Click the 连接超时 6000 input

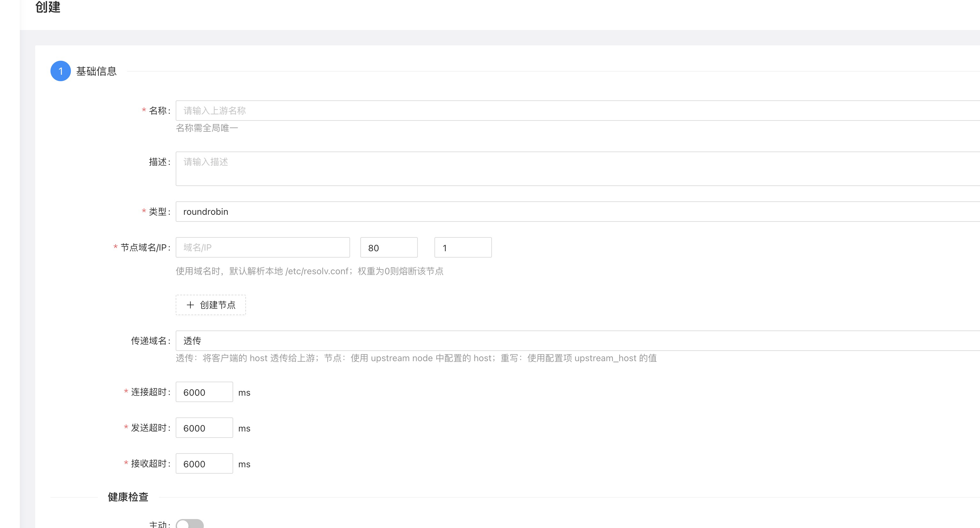click(x=204, y=392)
